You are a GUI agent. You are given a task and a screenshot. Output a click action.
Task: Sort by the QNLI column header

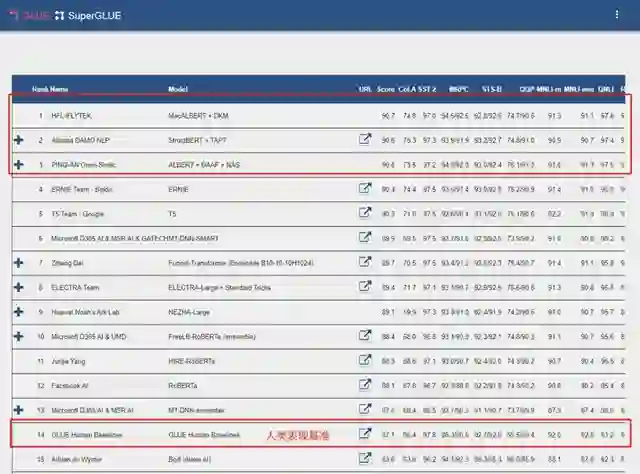tap(606, 89)
